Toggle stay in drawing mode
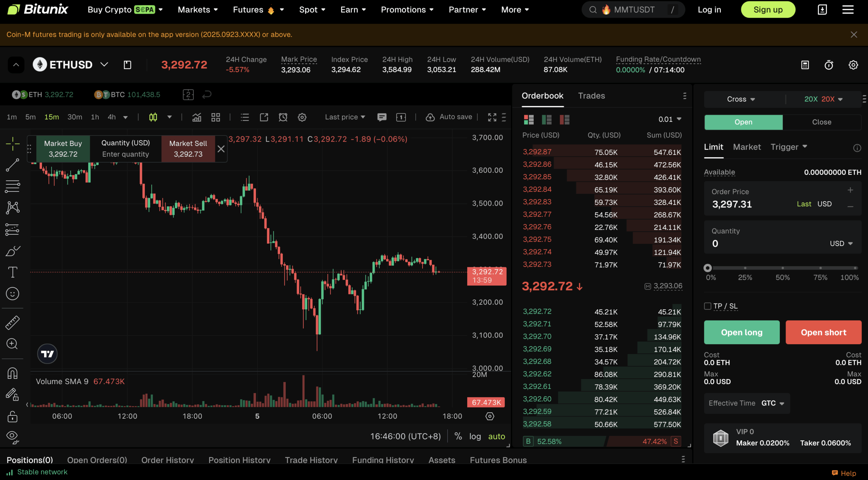 tap(13, 394)
